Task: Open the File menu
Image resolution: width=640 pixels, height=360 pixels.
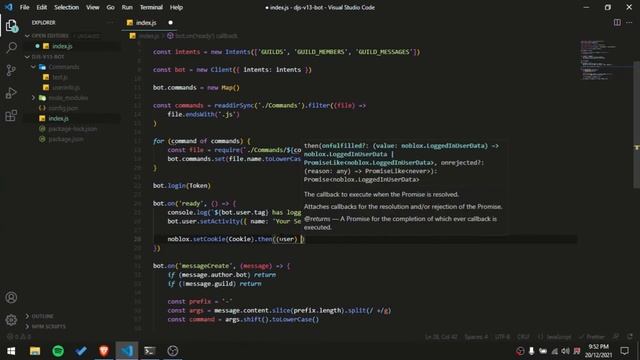Action: click(24, 7)
